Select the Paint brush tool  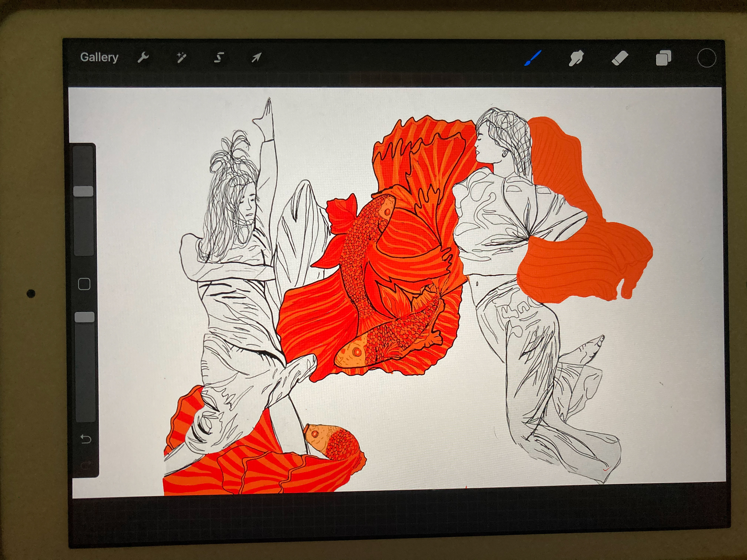[533, 58]
